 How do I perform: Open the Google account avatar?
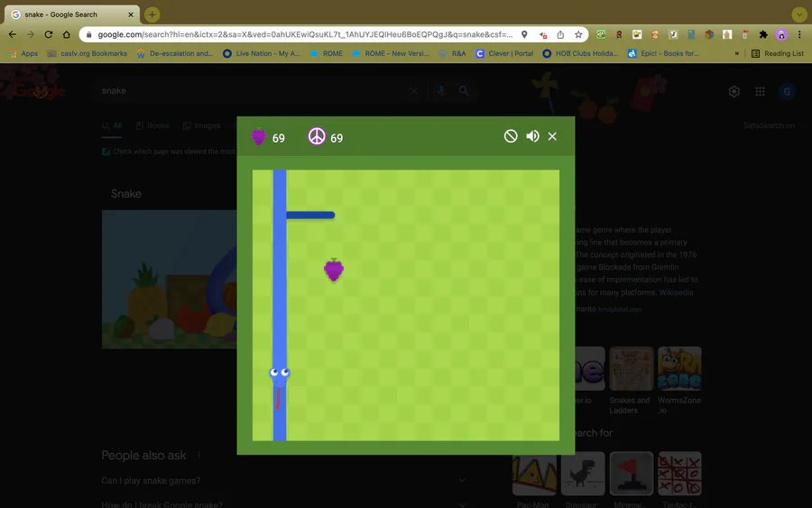click(787, 92)
